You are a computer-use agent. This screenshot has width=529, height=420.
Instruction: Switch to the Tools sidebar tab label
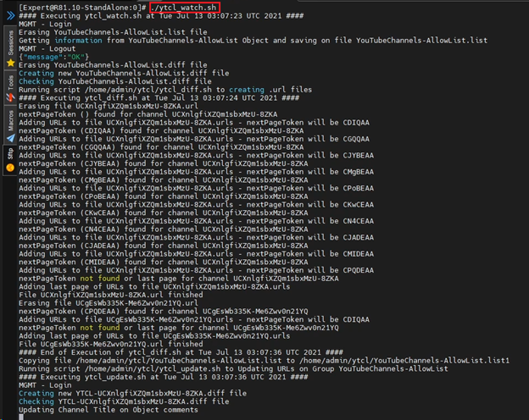(x=9, y=81)
